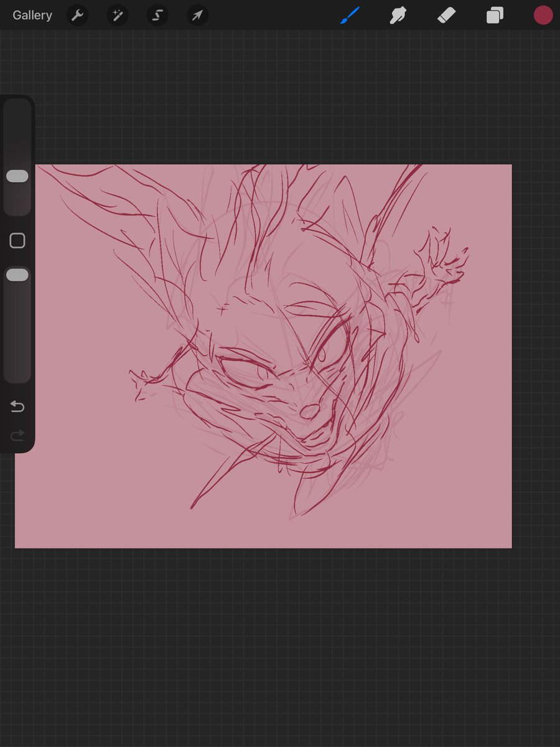The height and width of the screenshot is (747, 560).
Task: Select the Paint brush tool
Action: point(350,15)
